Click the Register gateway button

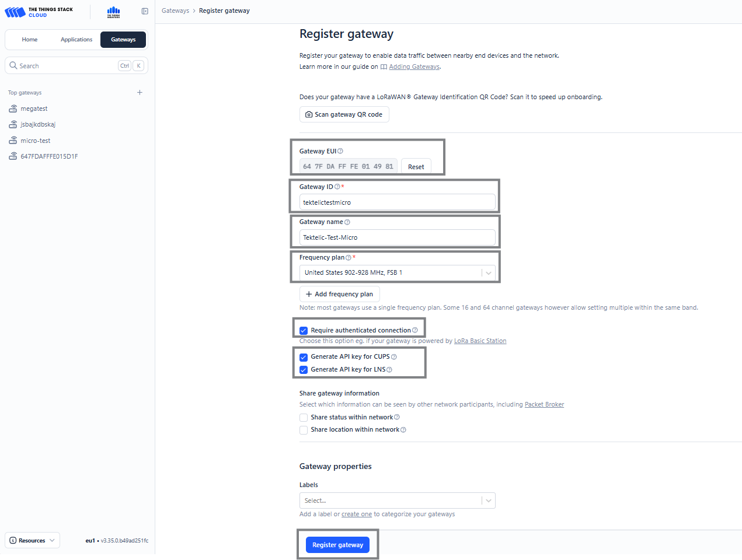click(x=337, y=544)
